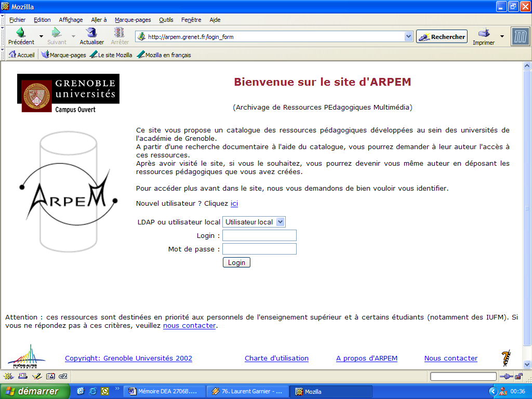
Task: Click the Login text field
Action: 259,235
